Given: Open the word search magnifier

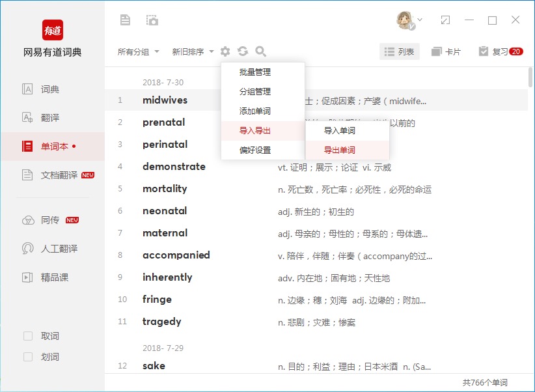Looking at the screenshot, I should pyautogui.click(x=261, y=51).
